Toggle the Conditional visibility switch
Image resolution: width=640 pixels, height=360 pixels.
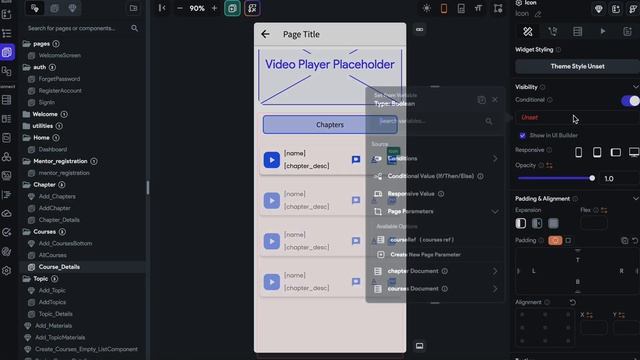click(x=630, y=101)
